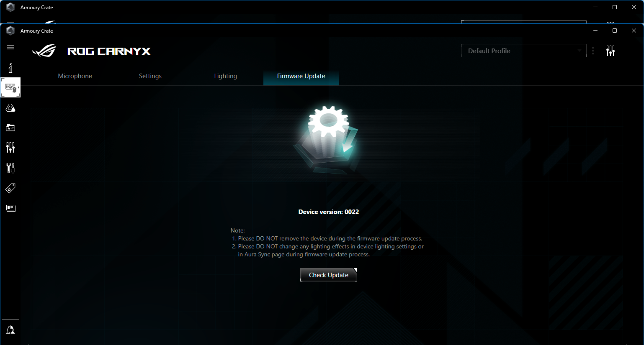Open the News icon in sidebar
The width and height of the screenshot is (644, 345).
(x=10, y=208)
